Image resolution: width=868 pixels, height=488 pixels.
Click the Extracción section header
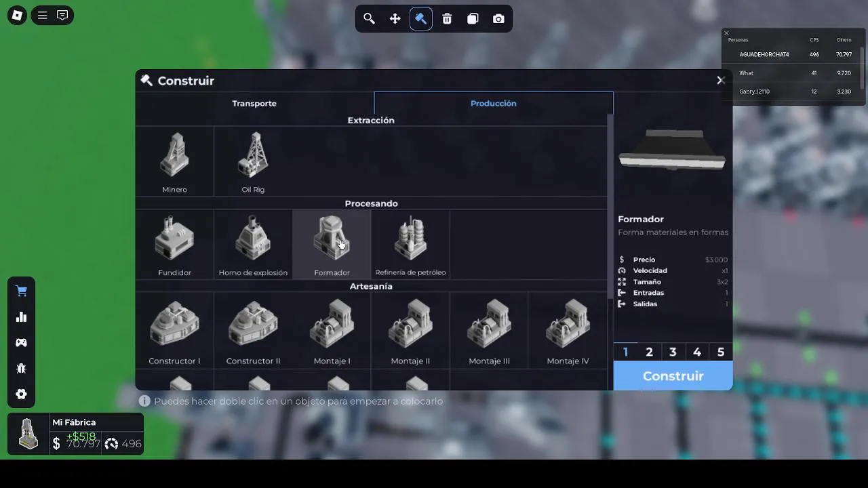click(x=371, y=120)
